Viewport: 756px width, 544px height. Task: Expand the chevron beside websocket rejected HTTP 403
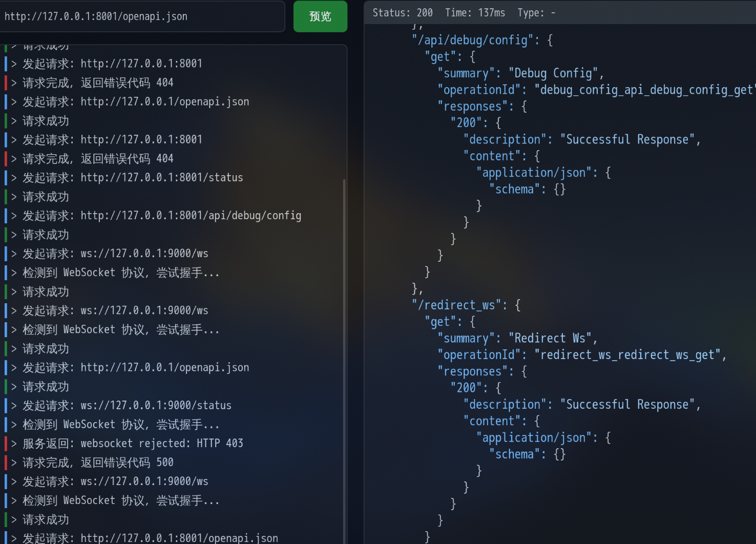(x=14, y=444)
